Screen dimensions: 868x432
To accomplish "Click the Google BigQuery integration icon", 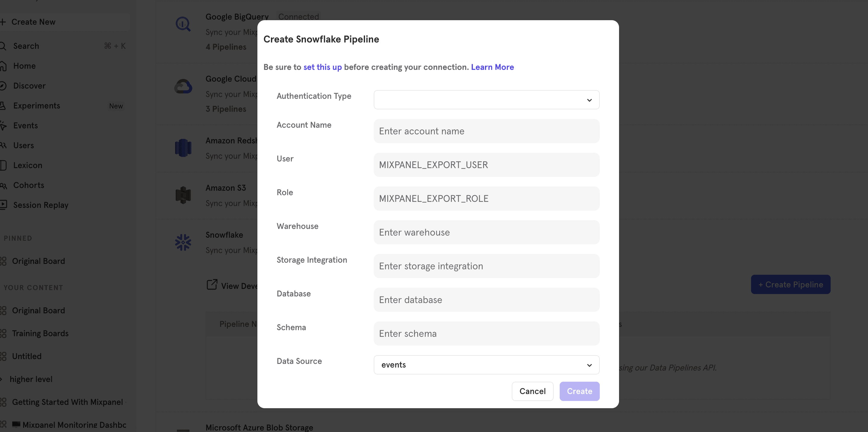I will pos(183,24).
